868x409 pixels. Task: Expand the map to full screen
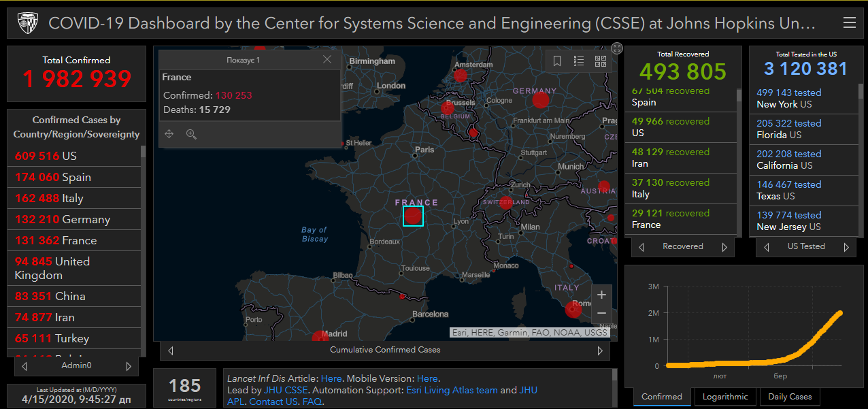point(616,48)
